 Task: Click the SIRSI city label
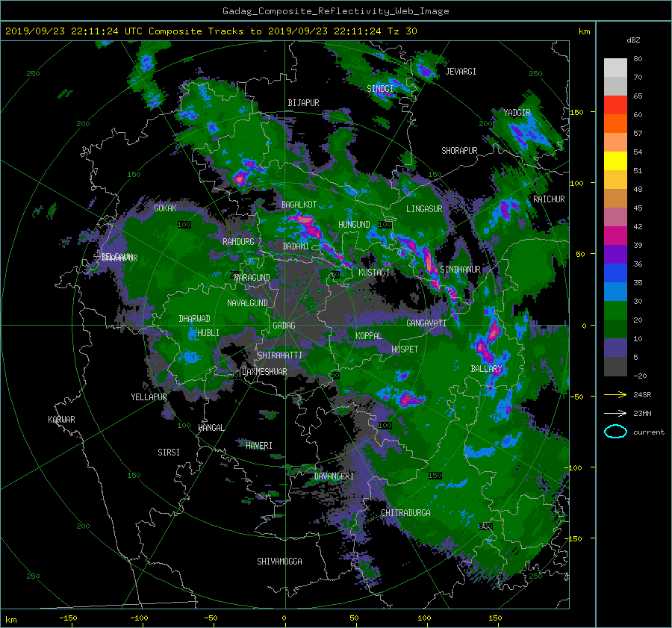169,453
